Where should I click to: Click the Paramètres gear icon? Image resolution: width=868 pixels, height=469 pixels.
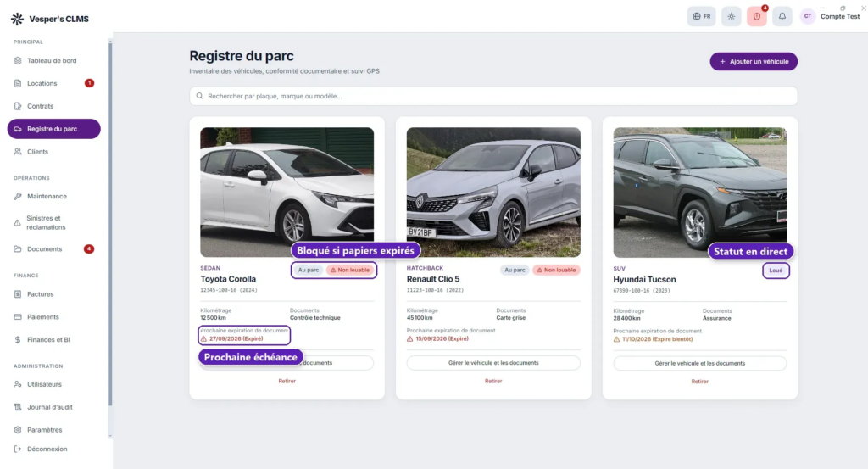point(18,430)
